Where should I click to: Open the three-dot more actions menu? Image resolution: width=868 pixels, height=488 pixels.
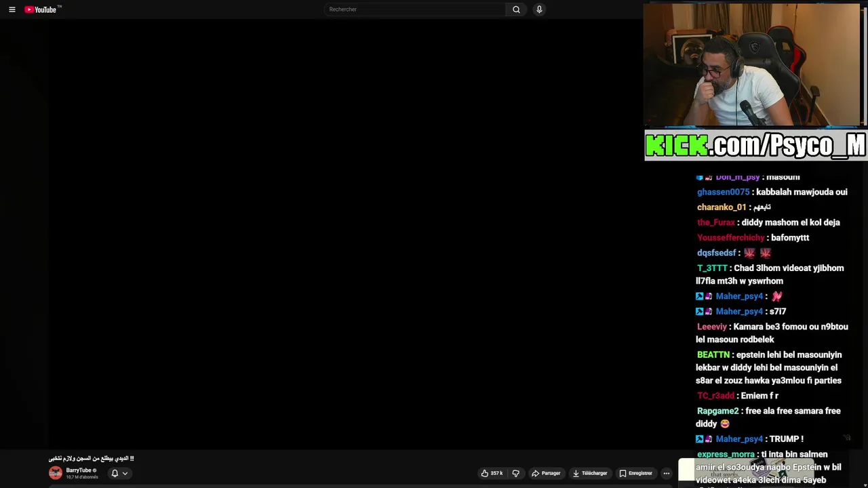(667, 473)
